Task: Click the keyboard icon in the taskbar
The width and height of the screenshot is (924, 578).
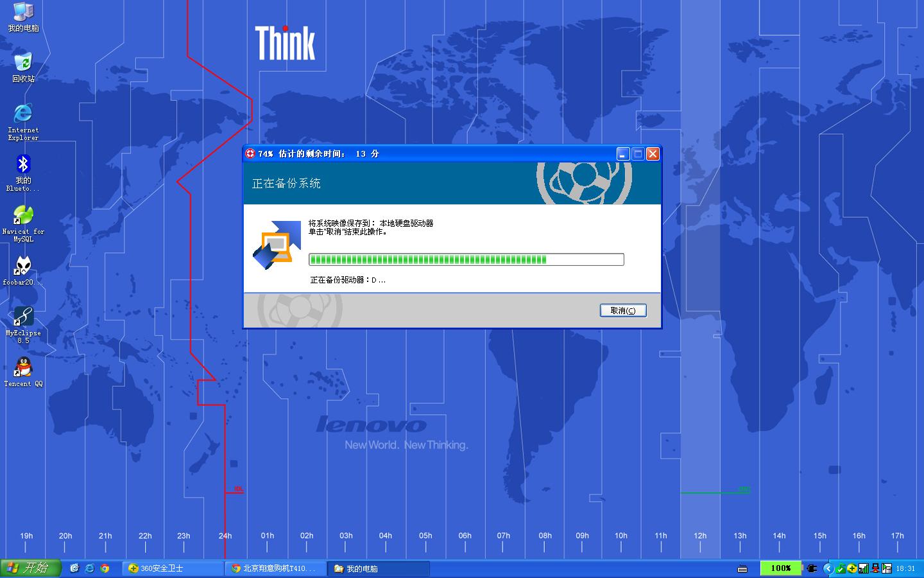Action: pyautogui.click(x=742, y=569)
